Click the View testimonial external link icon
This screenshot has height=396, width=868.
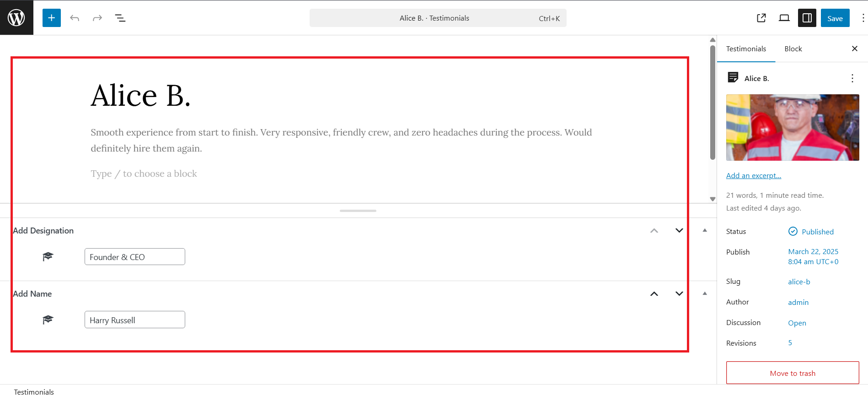(x=761, y=18)
